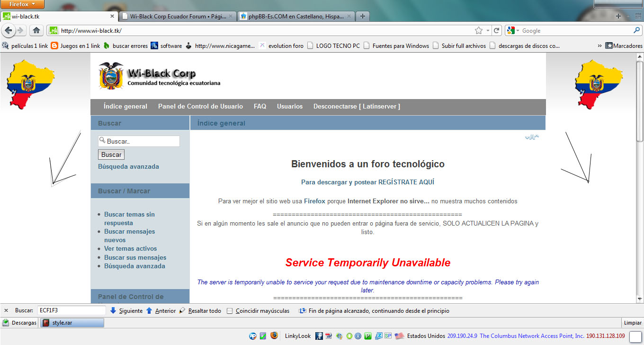Bookmark this page with the star icon

coord(479,30)
